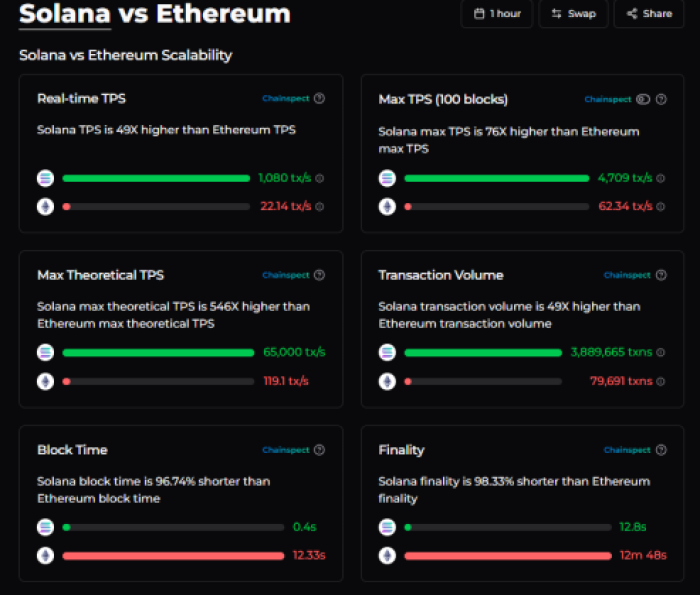Click the 12.8s Solana finality value
Image resolution: width=700 pixels, height=595 pixels.
[633, 527]
